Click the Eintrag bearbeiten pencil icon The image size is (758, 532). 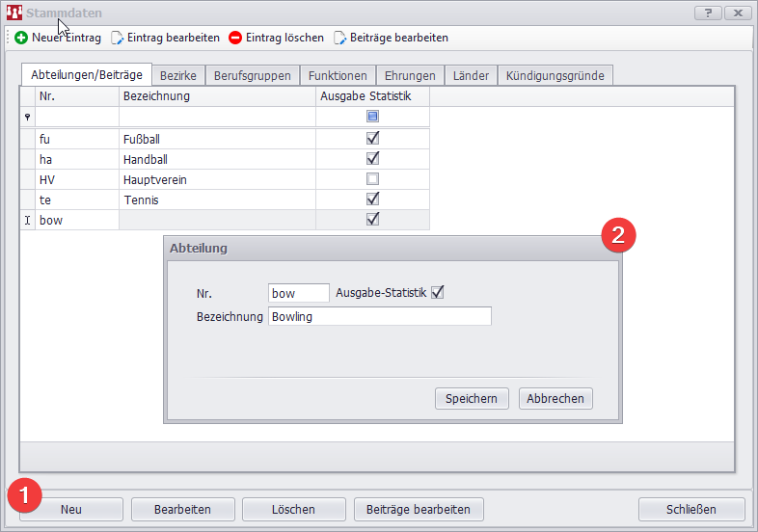[x=117, y=38]
